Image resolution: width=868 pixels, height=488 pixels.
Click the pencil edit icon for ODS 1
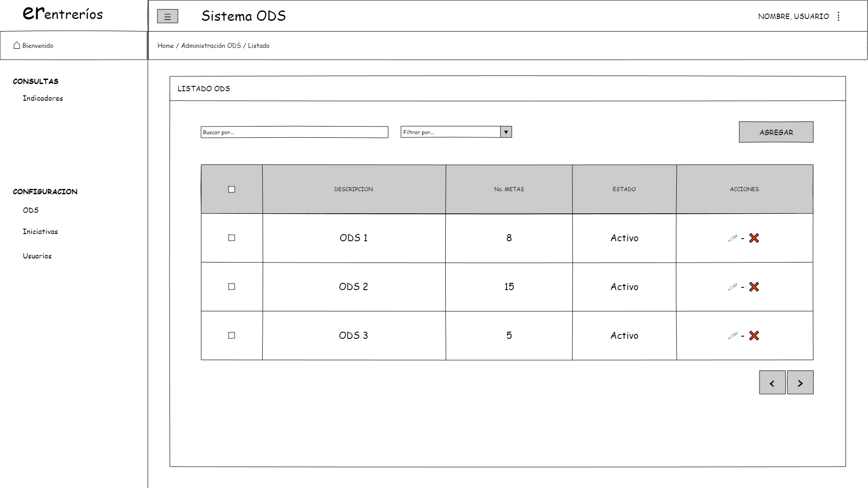[733, 238]
